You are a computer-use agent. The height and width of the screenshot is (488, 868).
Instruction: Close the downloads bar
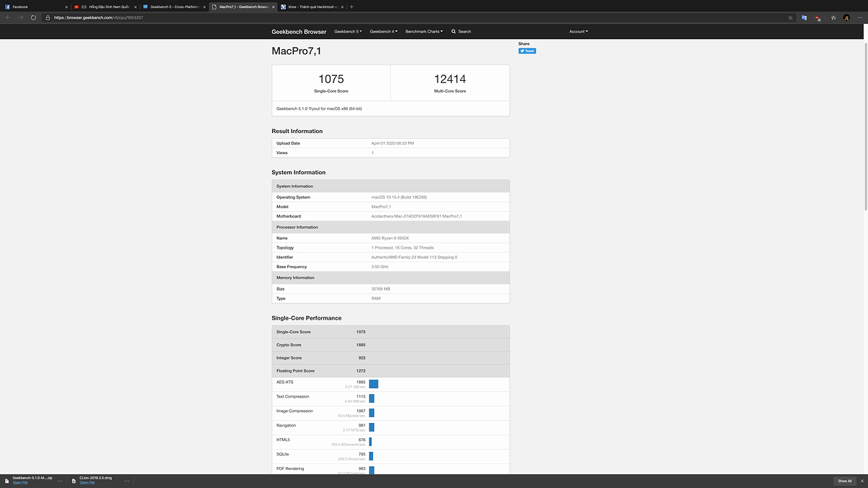coord(861,480)
